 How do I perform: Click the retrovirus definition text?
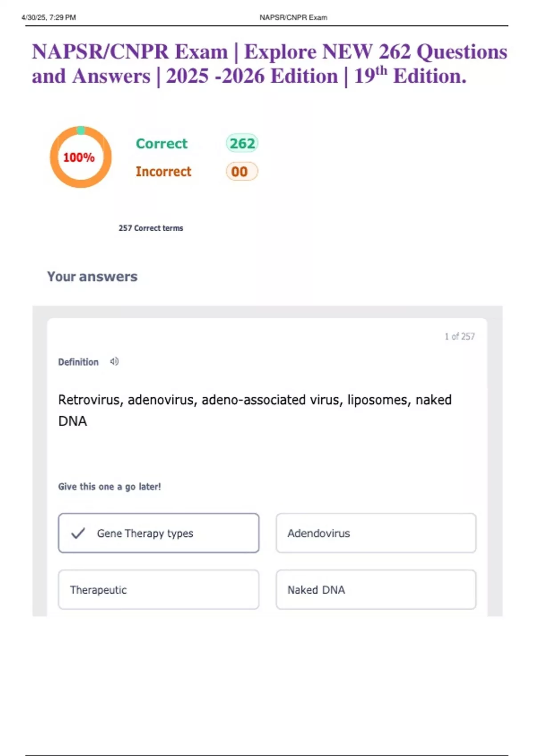pyautogui.click(x=255, y=410)
